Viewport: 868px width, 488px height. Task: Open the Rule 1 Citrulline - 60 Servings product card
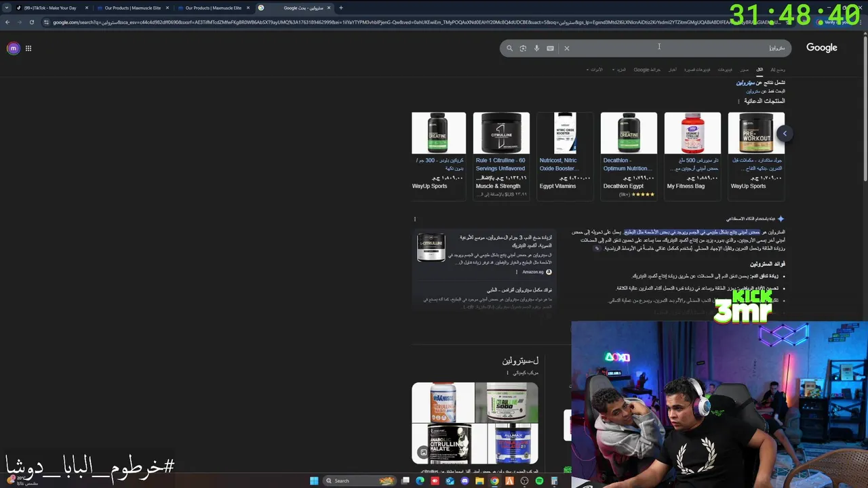tap(501, 157)
